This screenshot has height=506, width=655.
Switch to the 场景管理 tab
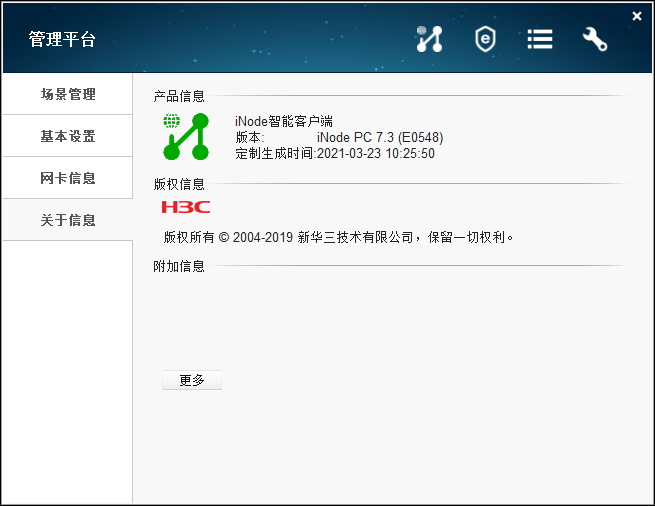pyautogui.click(x=68, y=94)
